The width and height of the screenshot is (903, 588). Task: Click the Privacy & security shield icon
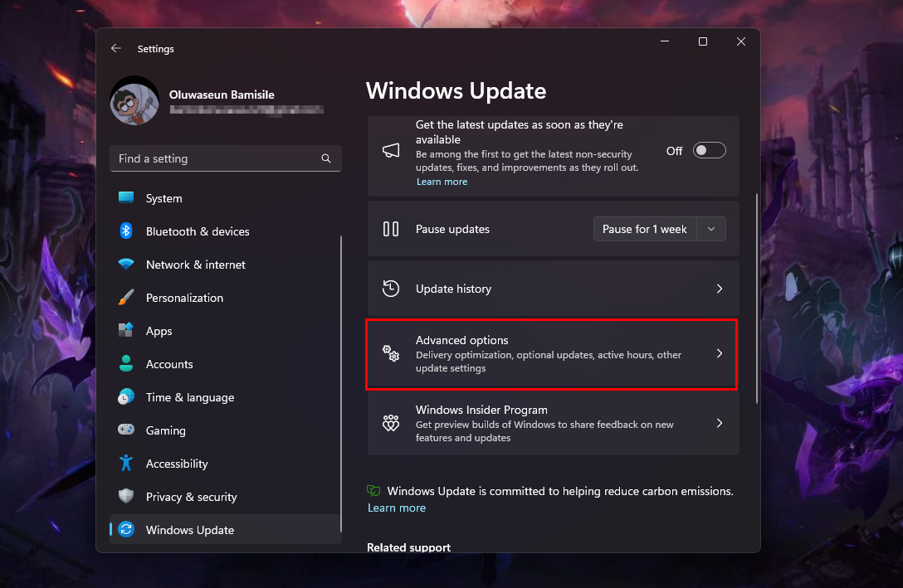pos(126,497)
